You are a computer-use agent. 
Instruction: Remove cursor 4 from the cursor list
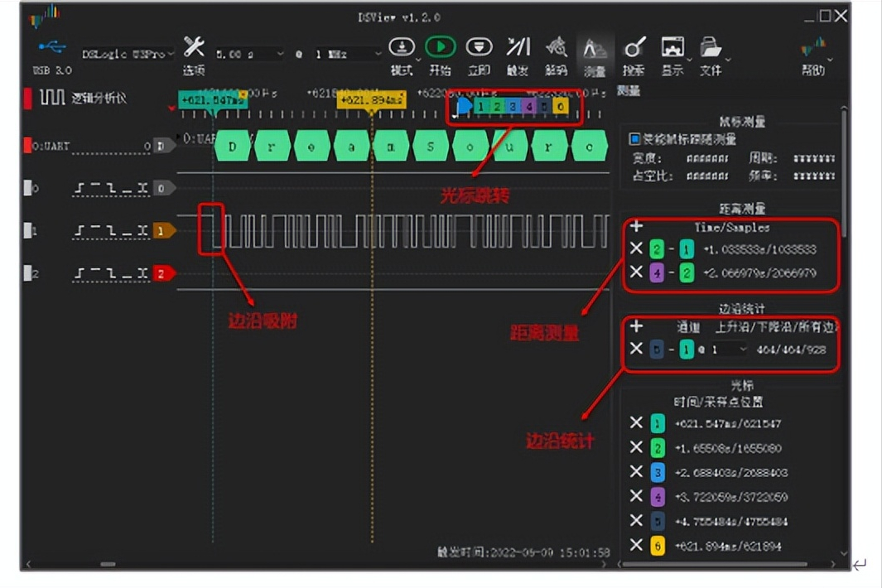point(636,496)
